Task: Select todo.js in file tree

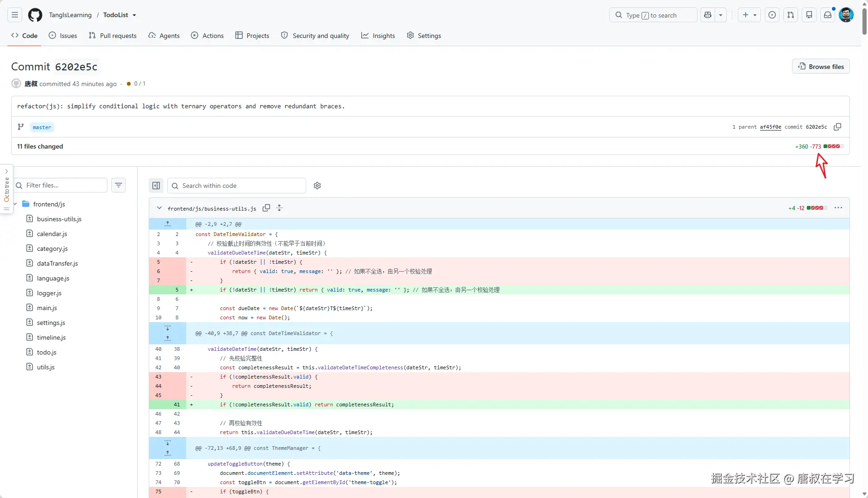Action: pyautogui.click(x=46, y=352)
